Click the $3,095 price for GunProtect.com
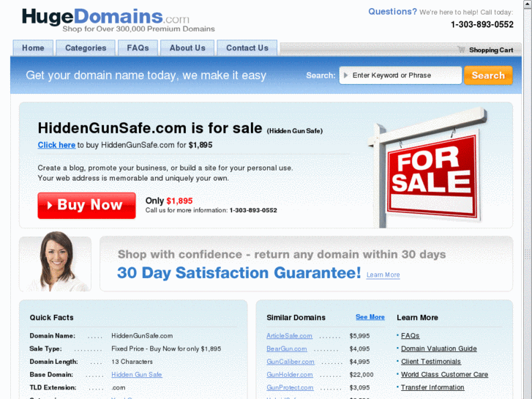This screenshot has height=399, width=532. 359,387
